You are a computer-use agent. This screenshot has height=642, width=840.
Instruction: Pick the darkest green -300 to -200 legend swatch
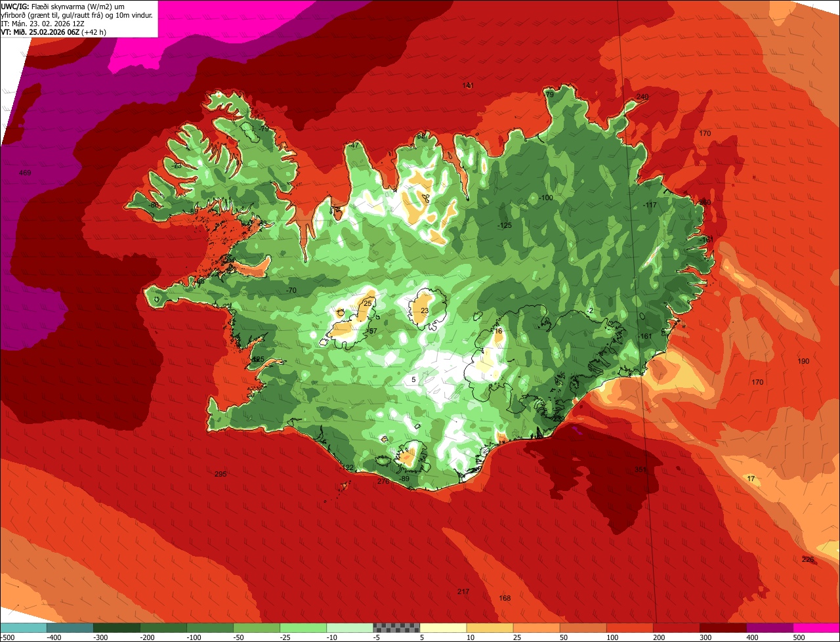(x=117, y=628)
